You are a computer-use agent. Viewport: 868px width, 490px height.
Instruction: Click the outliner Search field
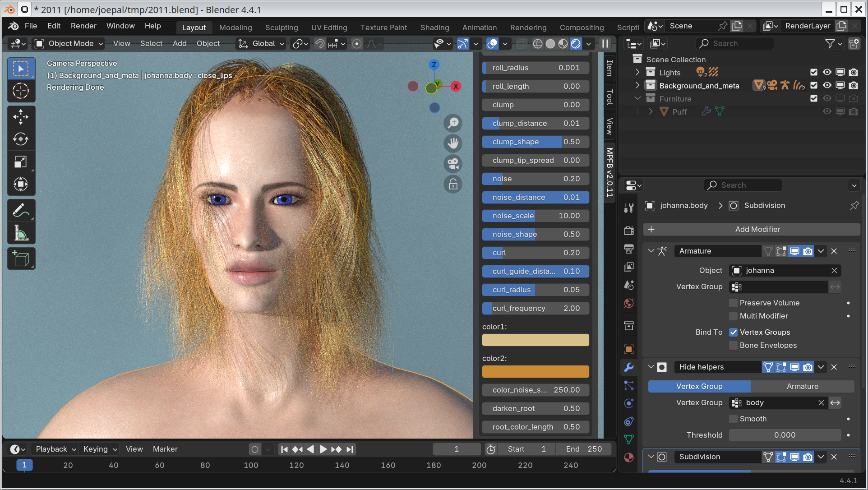coord(734,44)
